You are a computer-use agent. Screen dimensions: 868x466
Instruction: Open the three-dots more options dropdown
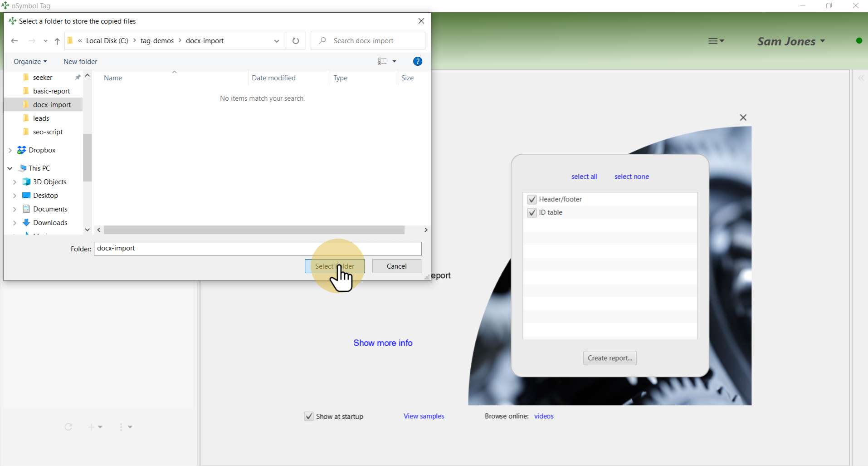[126, 427]
